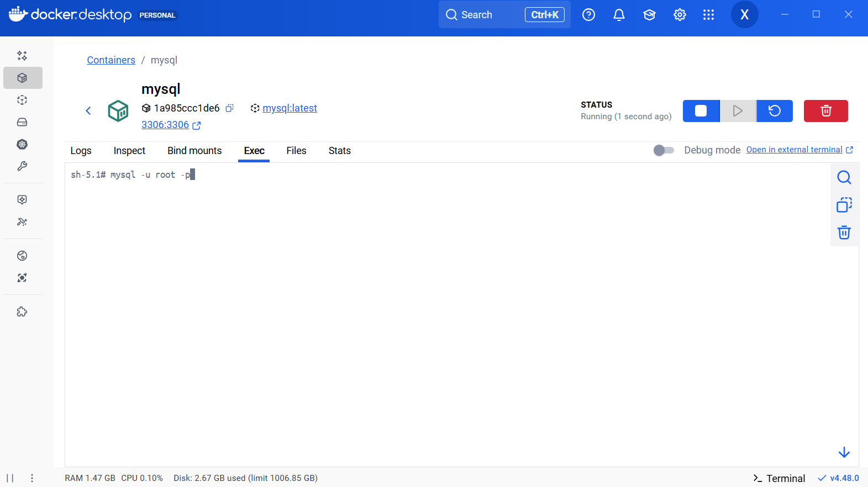The height and width of the screenshot is (487, 868).
Task: Open the Kubernetes sidebar icon
Action: click(x=22, y=144)
